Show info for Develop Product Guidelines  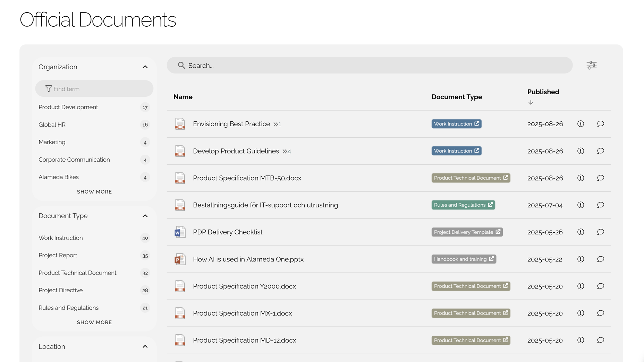(x=581, y=151)
